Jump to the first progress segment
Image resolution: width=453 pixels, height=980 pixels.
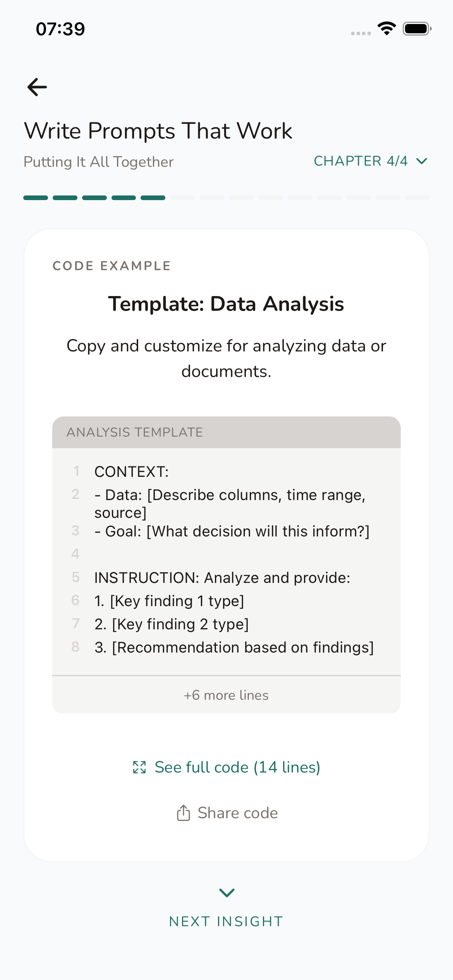pos(36,198)
